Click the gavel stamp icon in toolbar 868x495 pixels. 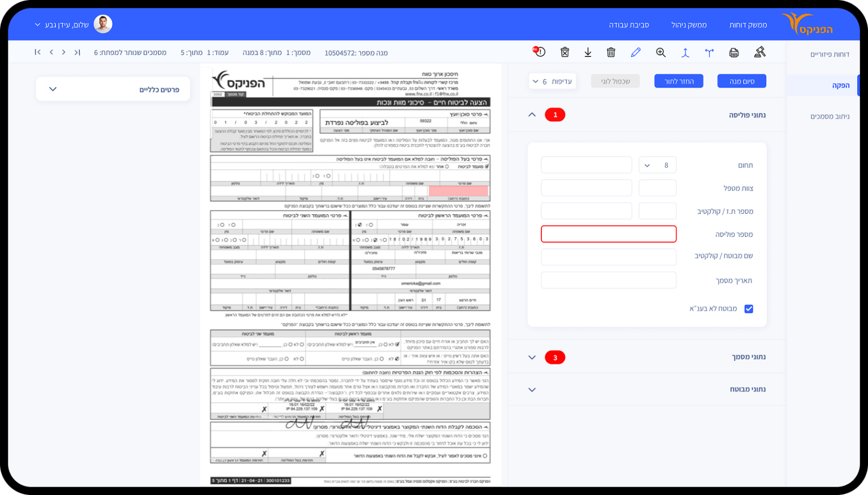(x=759, y=53)
